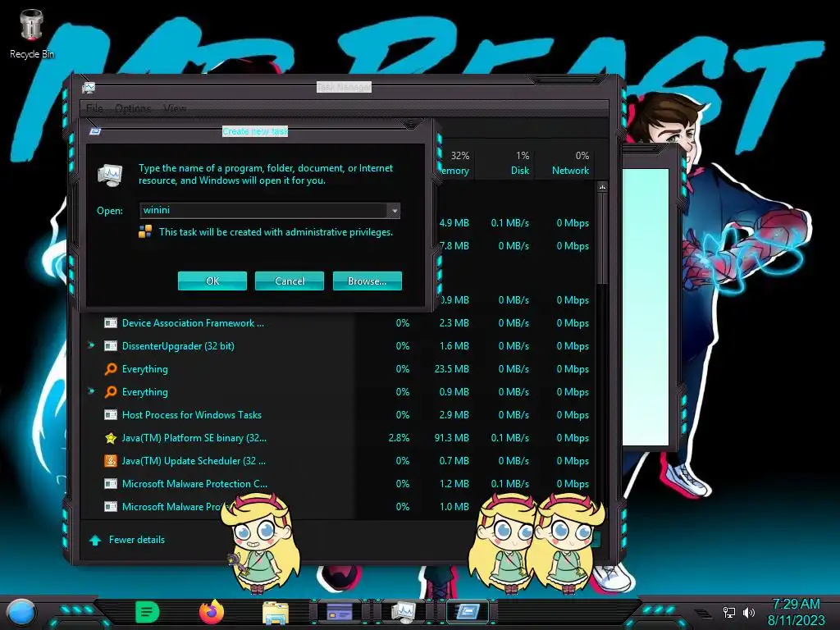Click the Task Manager process list scrollbar
840x630 pixels.
[x=602, y=239]
